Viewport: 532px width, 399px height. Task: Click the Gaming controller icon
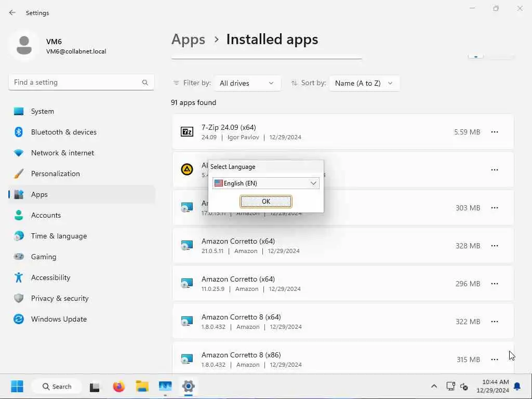tap(19, 257)
